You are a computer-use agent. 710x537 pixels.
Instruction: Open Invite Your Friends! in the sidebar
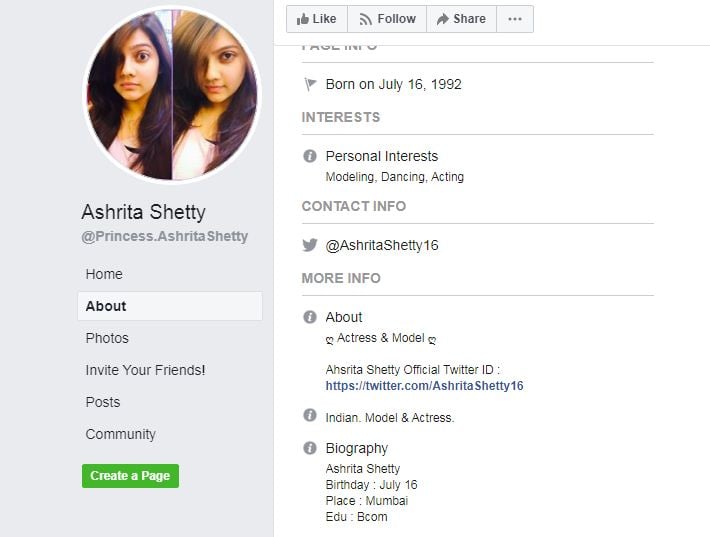tap(145, 370)
